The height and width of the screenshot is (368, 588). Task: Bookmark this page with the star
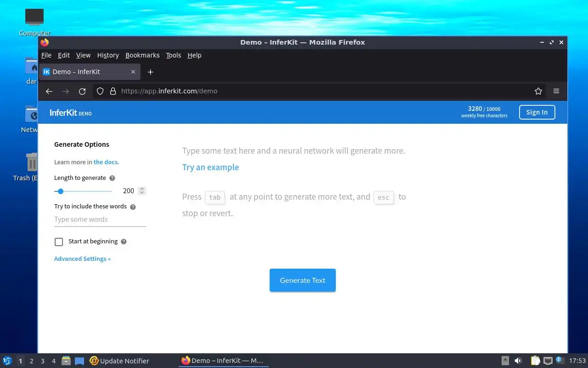pyautogui.click(x=538, y=91)
